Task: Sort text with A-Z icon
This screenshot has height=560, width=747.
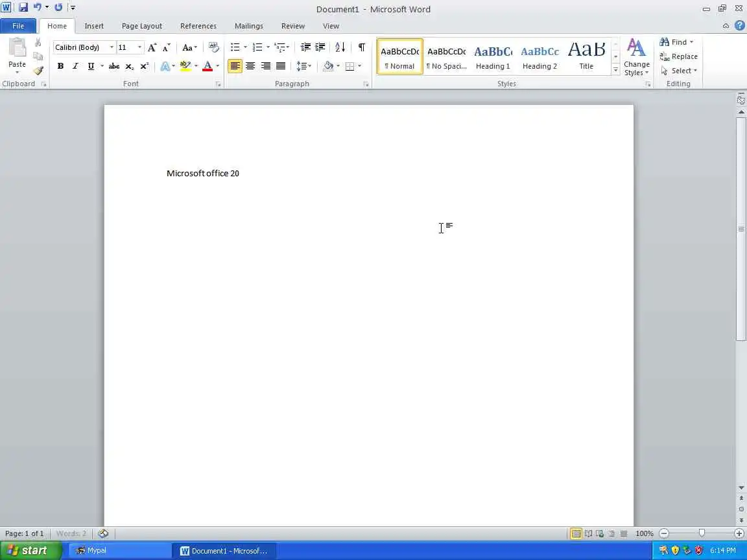Action: [x=340, y=47]
